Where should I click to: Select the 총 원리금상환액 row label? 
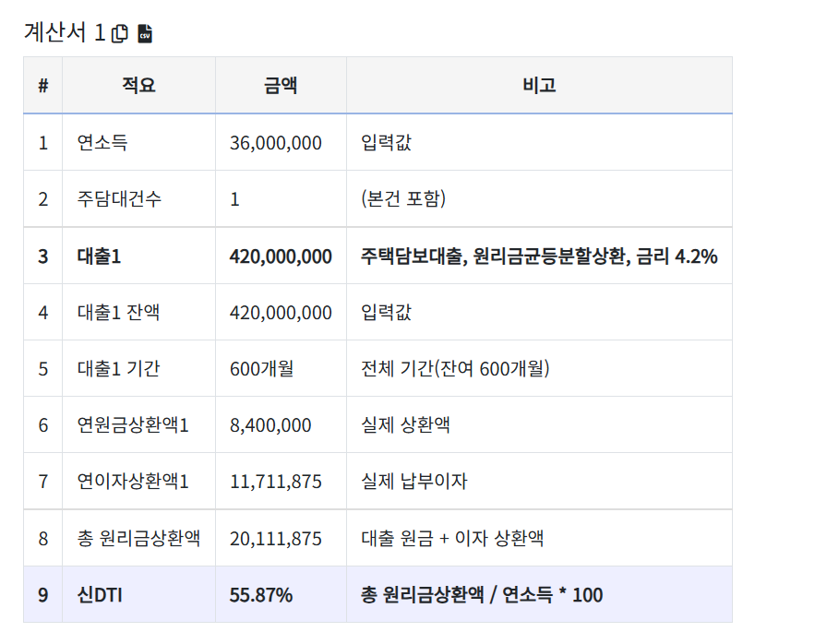tap(138, 538)
